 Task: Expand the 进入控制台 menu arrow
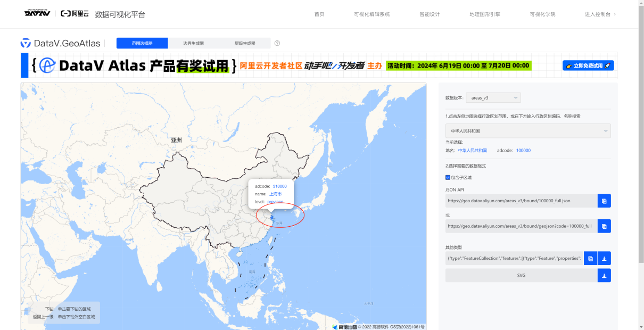click(x=615, y=14)
